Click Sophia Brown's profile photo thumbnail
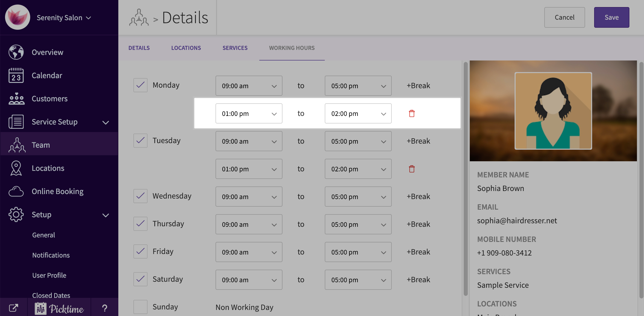 click(553, 111)
